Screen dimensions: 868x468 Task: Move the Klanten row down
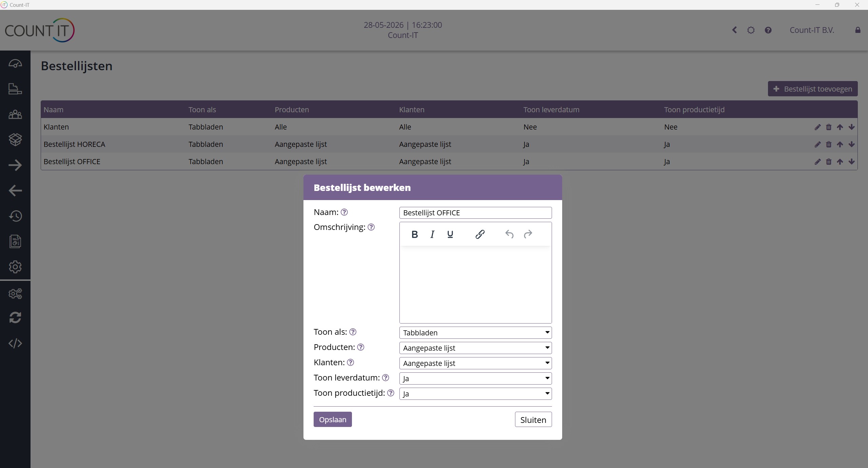click(x=851, y=127)
